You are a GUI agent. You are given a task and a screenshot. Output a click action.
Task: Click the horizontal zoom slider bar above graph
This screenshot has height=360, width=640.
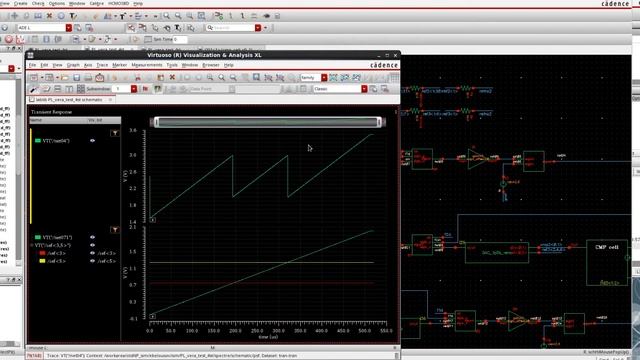pyautogui.click(x=268, y=122)
